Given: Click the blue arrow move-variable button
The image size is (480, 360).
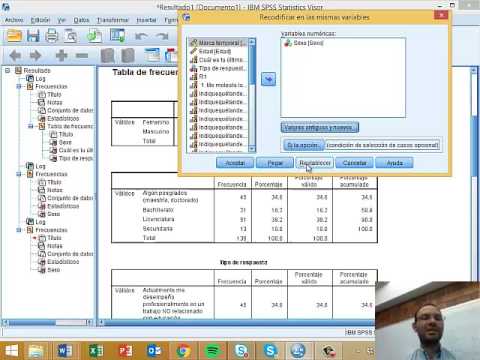Looking at the screenshot, I should [268, 79].
